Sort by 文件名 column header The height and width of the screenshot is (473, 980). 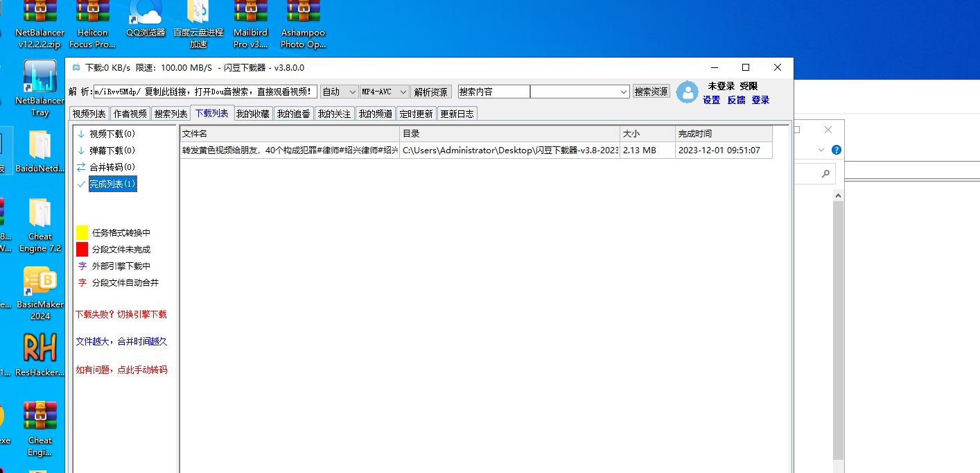pyautogui.click(x=290, y=134)
